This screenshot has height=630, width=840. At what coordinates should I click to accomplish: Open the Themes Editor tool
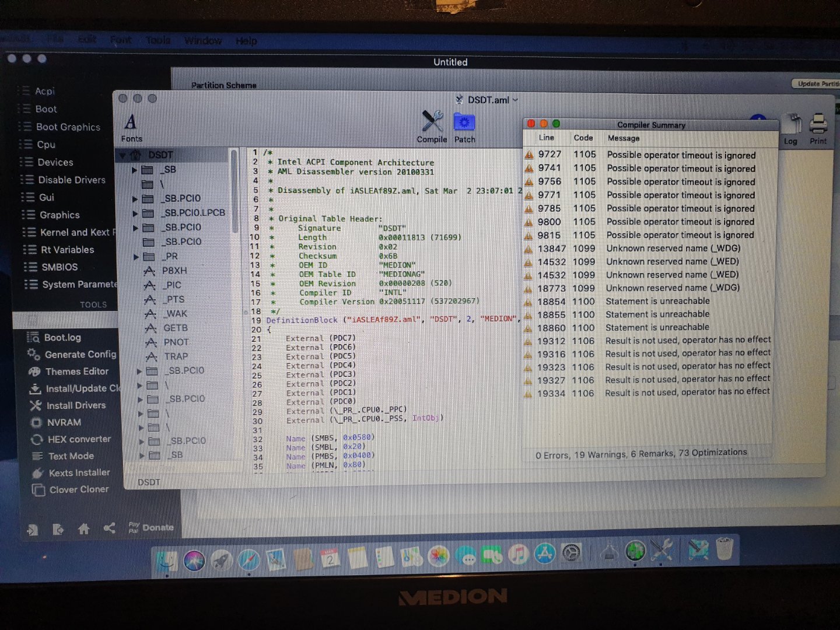click(69, 372)
